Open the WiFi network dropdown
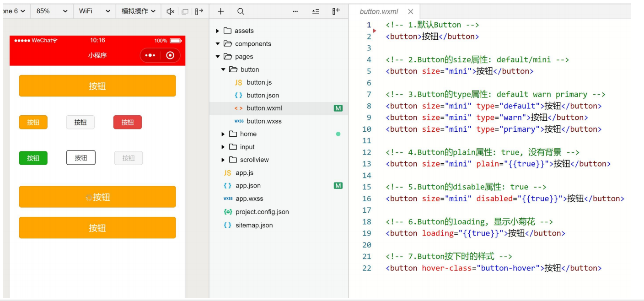This screenshot has height=301, width=644. tap(94, 11)
